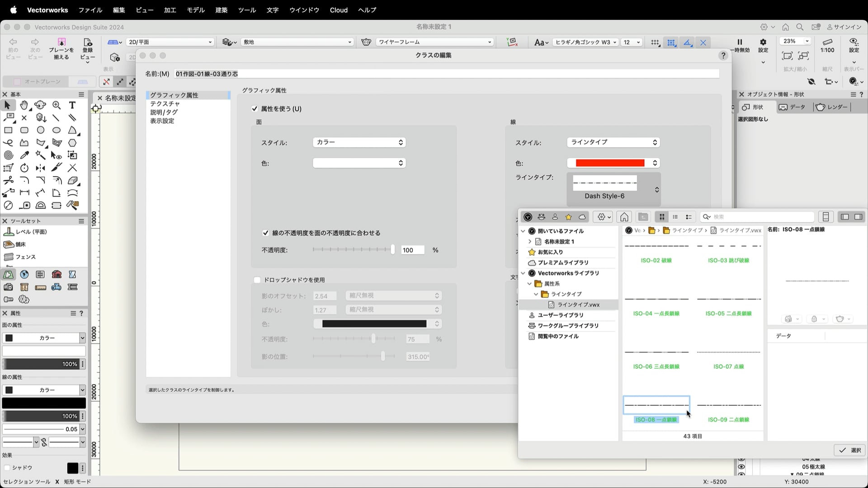Viewport: 868px width, 488px height.
Task: Open the ヒラギノ角ゴシック W3 font dropdown
Action: point(585,42)
